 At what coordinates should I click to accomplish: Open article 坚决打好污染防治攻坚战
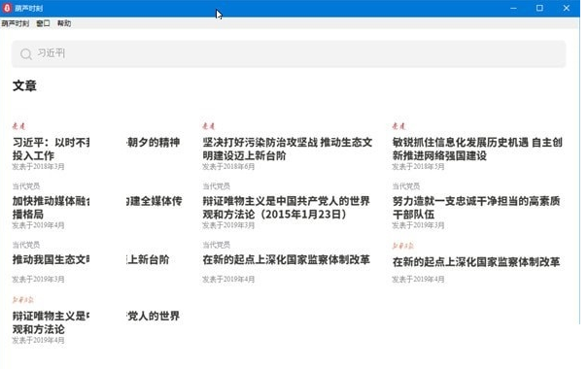click(288, 149)
